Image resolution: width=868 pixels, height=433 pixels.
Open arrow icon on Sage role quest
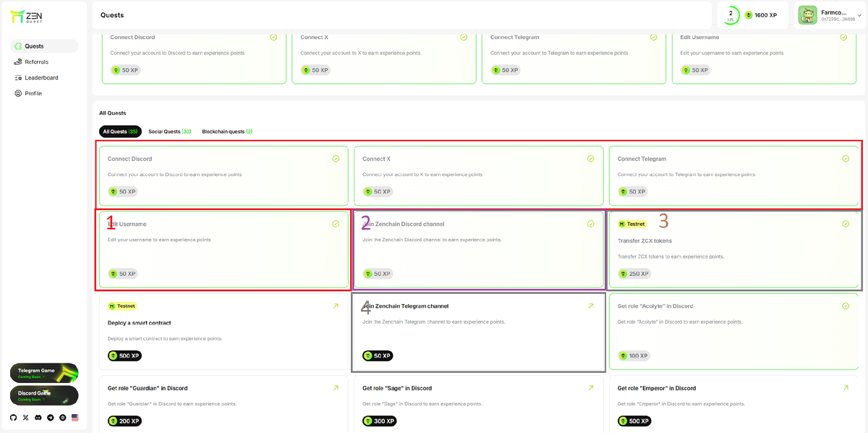pos(590,388)
